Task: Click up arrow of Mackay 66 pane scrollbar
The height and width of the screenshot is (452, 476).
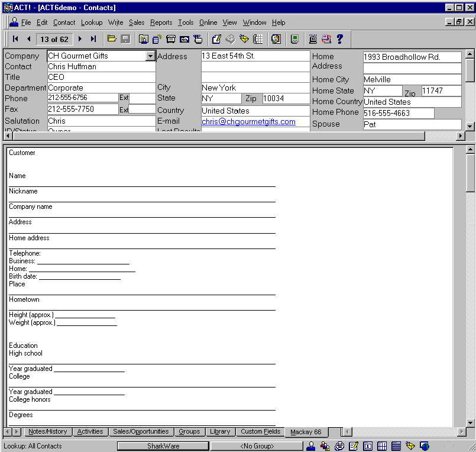Action: coord(470,150)
